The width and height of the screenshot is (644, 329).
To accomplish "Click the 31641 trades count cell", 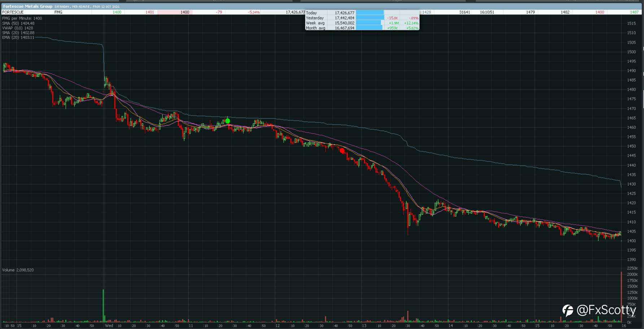I will (x=465, y=12).
